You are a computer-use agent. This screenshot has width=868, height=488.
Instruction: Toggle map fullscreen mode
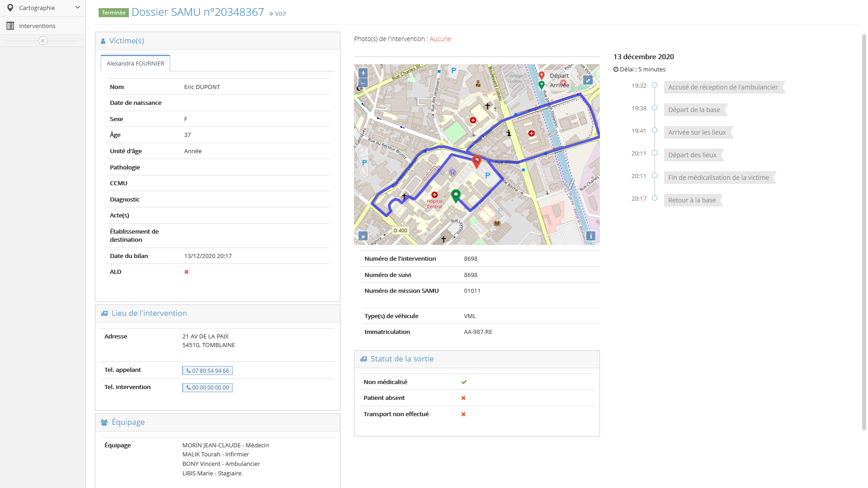click(x=588, y=80)
